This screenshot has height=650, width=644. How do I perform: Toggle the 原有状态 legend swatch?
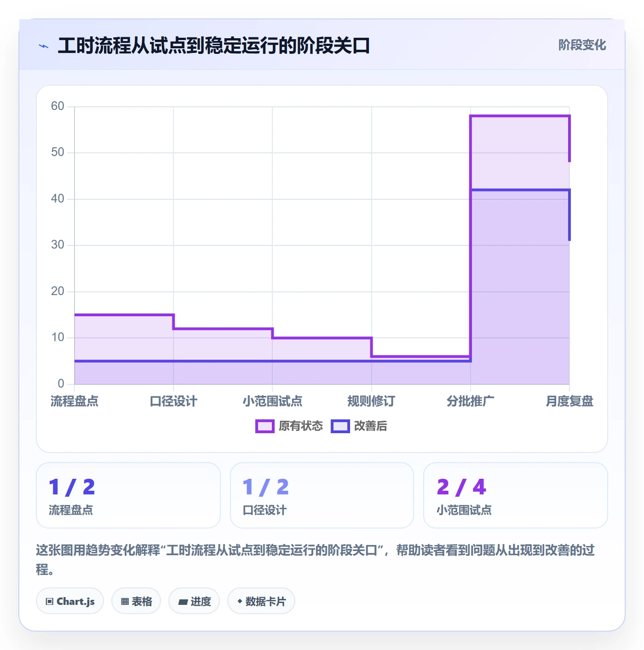[x=265, y=426]
